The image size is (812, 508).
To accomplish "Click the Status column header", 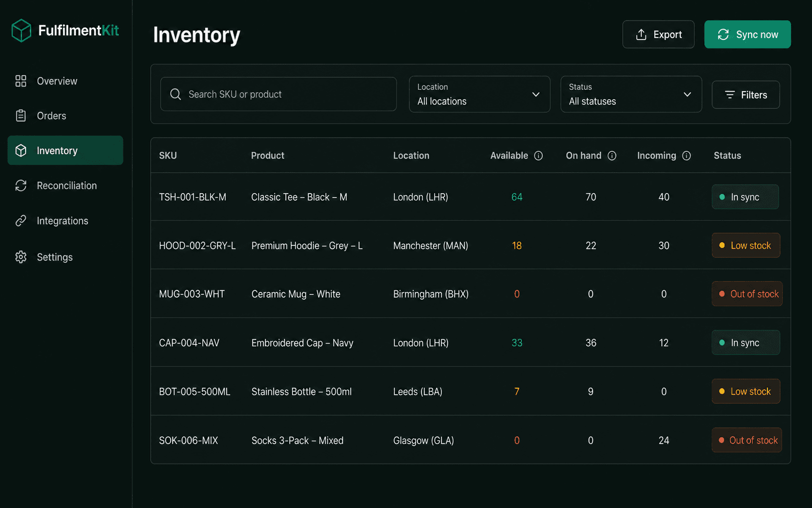I will click(x=728, y=156).
